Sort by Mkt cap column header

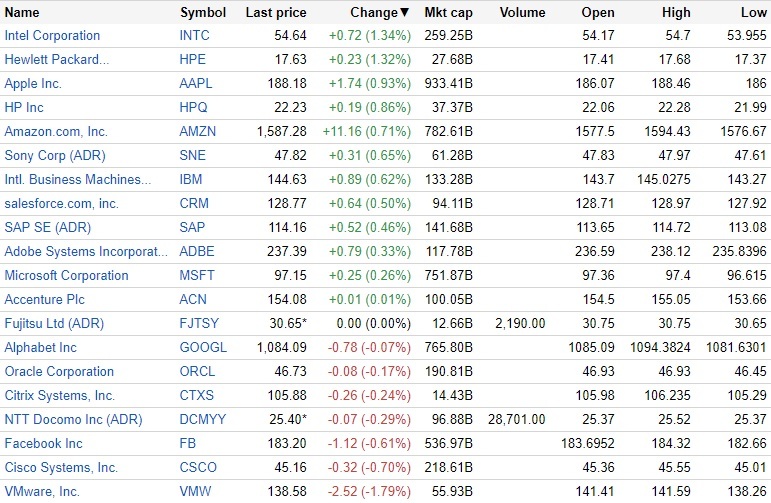point(448,13)
